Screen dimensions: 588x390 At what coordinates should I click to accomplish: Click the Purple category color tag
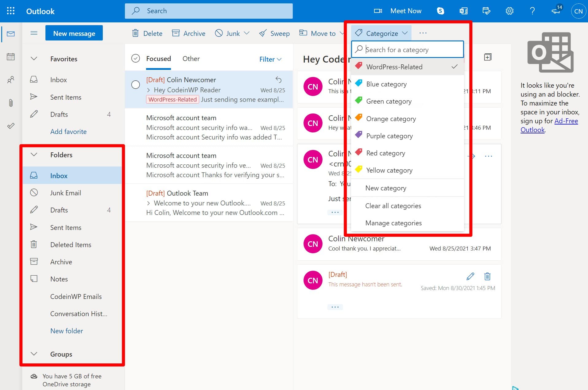358,135
